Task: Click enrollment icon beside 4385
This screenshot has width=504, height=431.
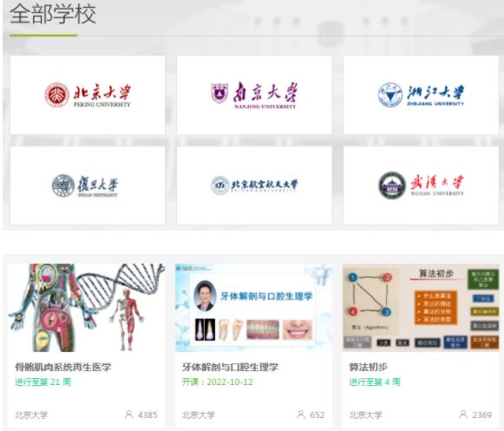Action: (129, 415)
